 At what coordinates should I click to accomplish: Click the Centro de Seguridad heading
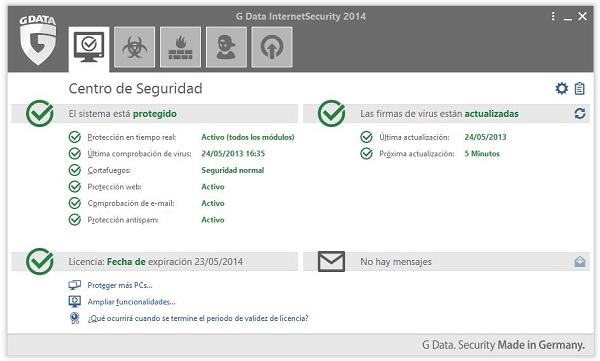click(135, 88)
